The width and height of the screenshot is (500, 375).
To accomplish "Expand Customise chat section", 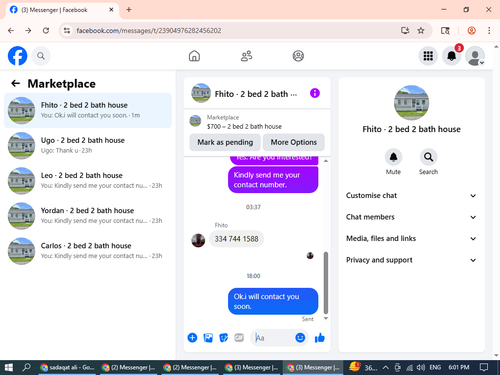I will 411,196.
